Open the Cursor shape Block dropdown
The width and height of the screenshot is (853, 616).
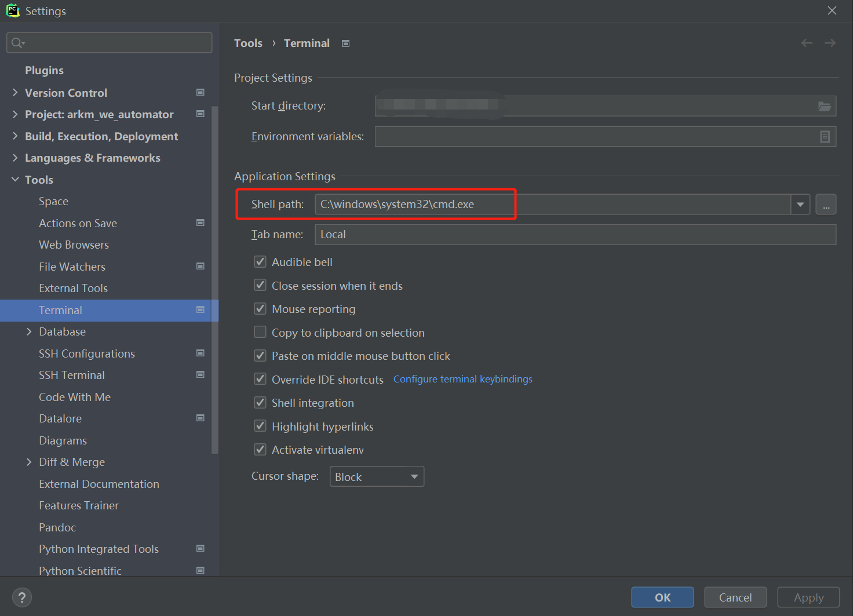(x=377, y=476)
